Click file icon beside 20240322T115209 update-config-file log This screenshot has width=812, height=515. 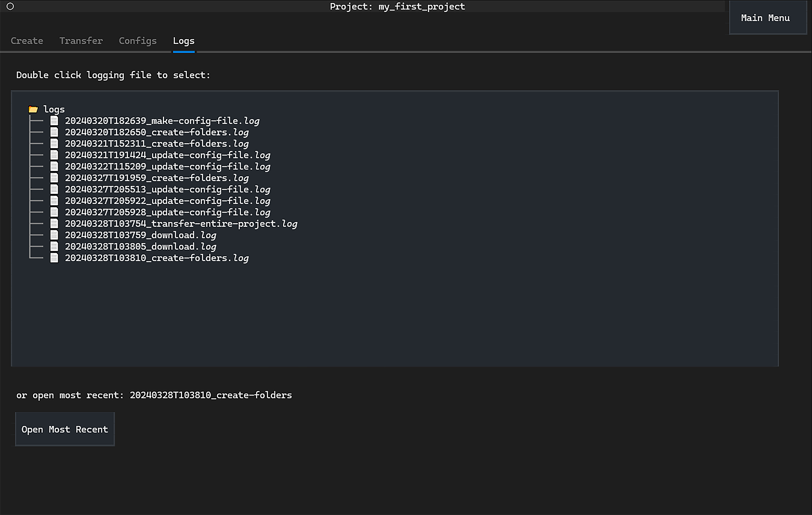coord(54,166)
